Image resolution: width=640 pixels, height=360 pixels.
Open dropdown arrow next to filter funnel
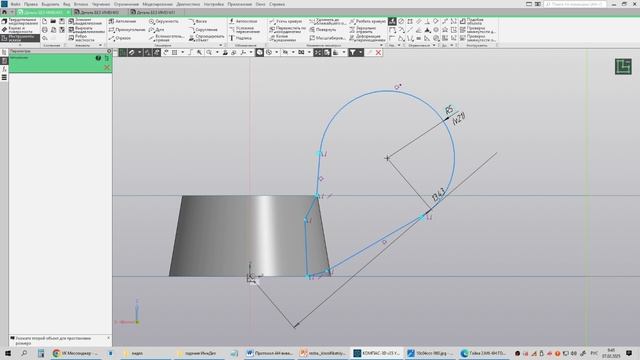pos(360,53)
